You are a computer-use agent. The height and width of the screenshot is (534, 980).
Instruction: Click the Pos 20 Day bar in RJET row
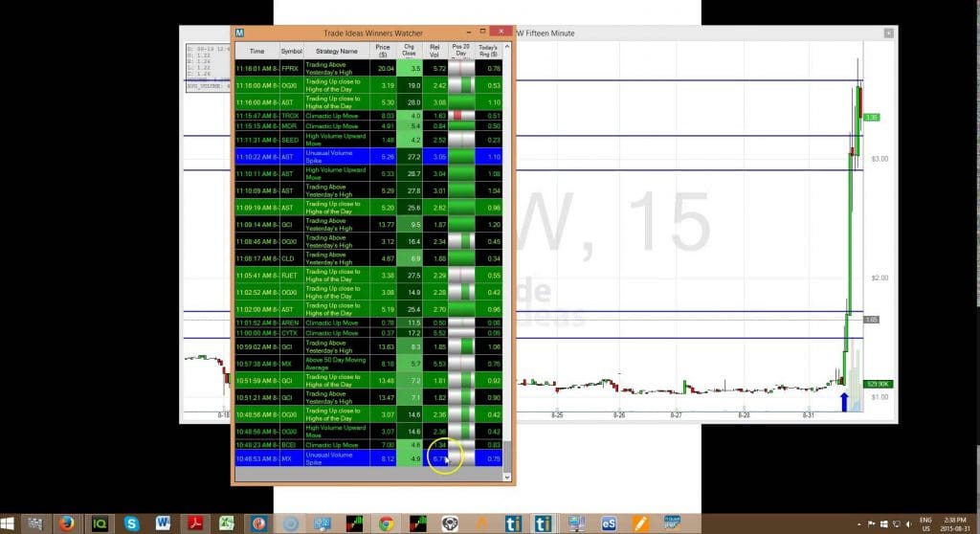point(461,275)
